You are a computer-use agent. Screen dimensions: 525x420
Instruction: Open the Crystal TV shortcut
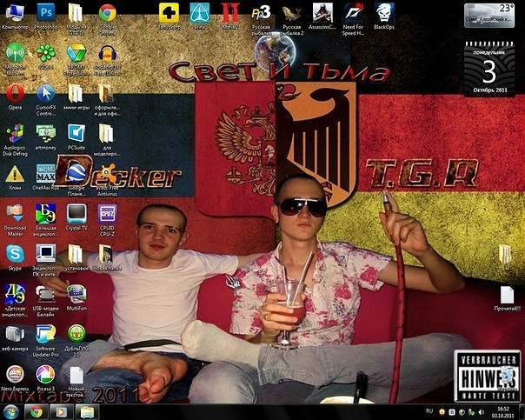point(76,213)
